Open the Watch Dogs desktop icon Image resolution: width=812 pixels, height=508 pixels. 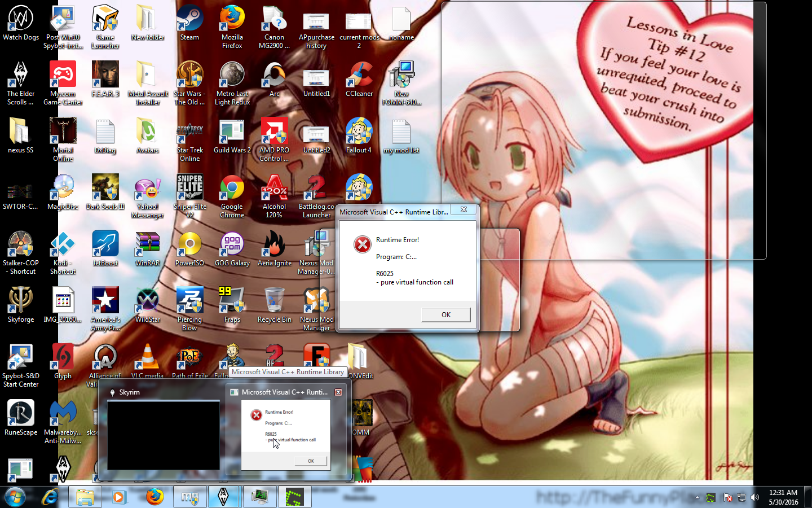(x=21, y=23)
